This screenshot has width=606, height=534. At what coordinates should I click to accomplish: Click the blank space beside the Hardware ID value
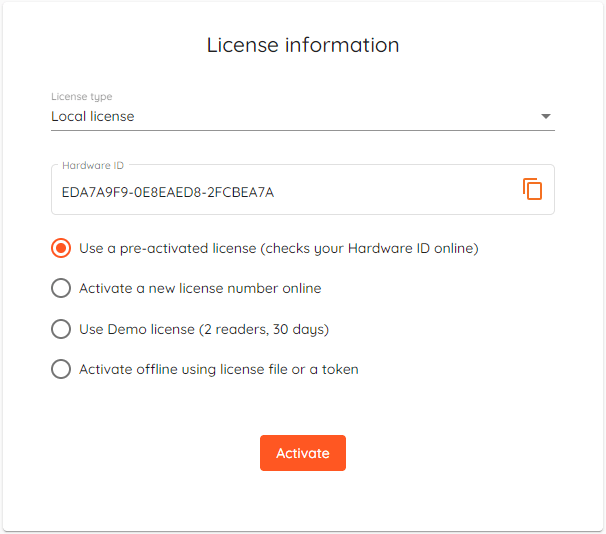pyautogui.click(x=398, y=192)
